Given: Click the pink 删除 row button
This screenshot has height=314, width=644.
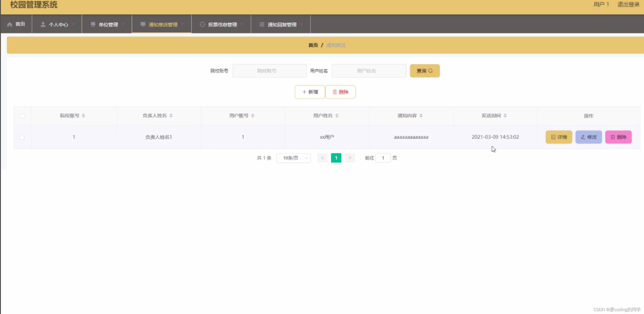Looking at the screenshot, I should [618, 137].
